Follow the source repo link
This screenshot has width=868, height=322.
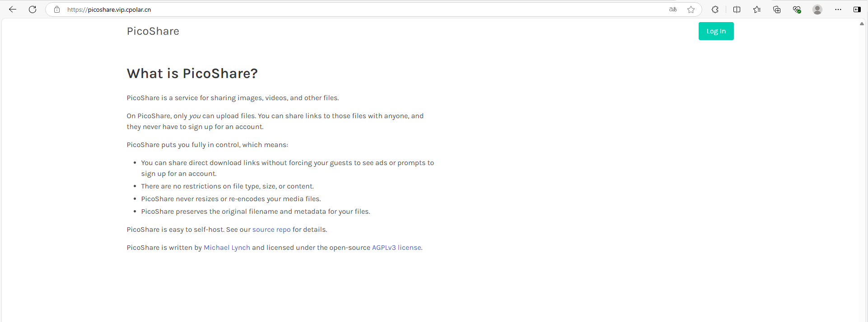click(x=271, y=230)
